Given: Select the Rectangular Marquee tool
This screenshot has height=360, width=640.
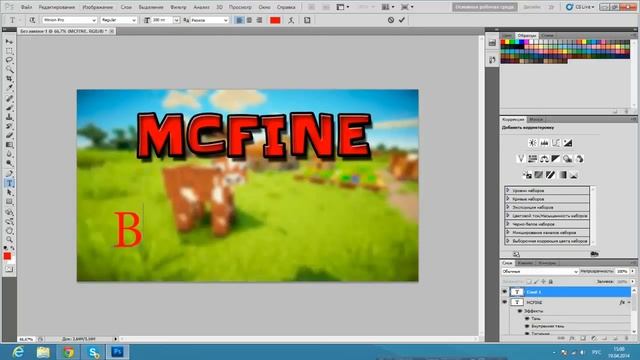Looking at the screenshot, I should 9,51.
